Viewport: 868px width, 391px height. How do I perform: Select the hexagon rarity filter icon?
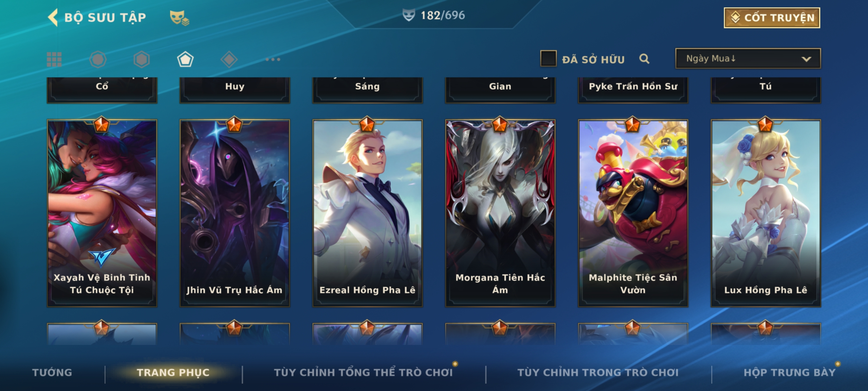[141, 59]
